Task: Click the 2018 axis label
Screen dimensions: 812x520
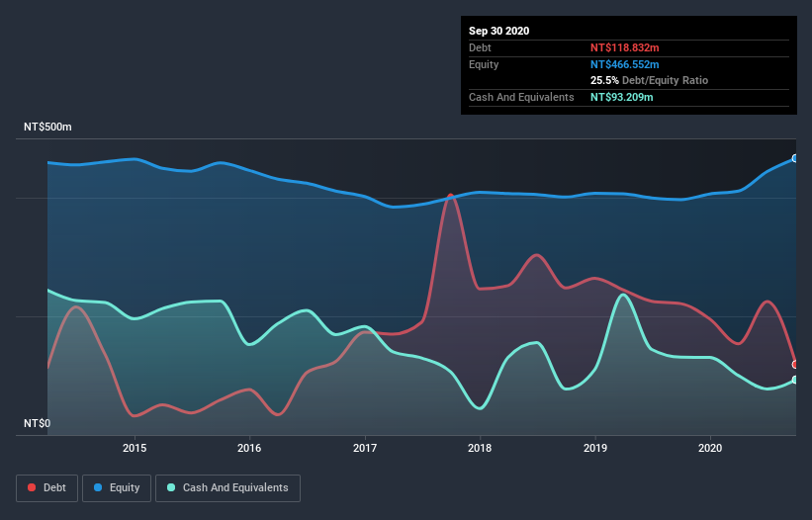Action: (480, 448)
